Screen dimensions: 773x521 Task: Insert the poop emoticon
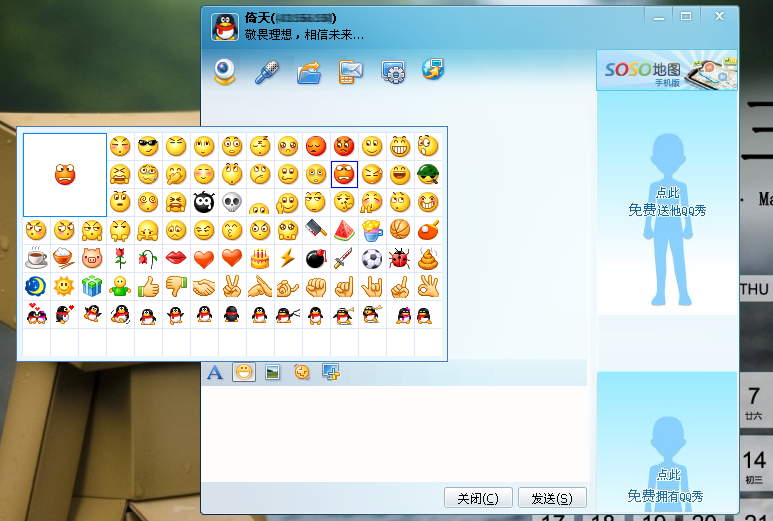click(428, 258)
